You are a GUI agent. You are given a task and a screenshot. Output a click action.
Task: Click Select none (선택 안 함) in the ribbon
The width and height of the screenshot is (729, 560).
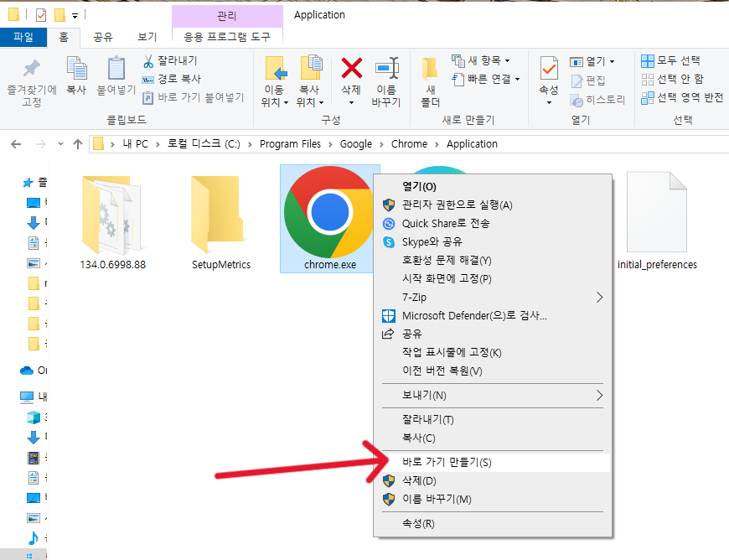pyautogui.click(x=672, y=79)
